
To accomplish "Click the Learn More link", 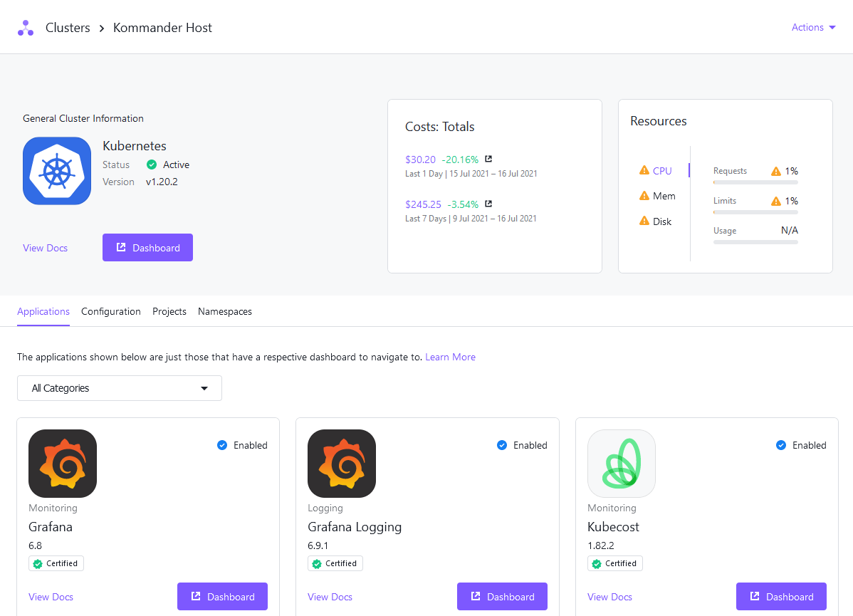I will [x=451, y=357].
